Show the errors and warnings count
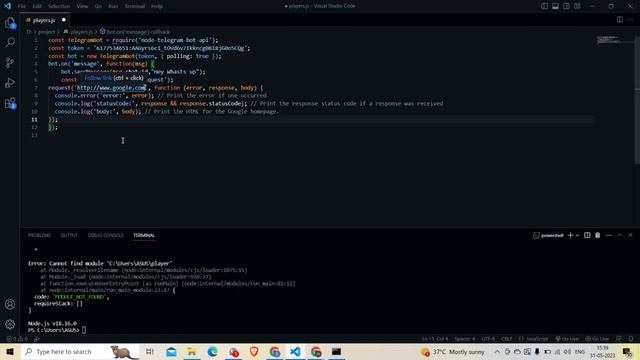Image resolution: width=640 pixels, height=360 pixels. click(x=17, y=339)
